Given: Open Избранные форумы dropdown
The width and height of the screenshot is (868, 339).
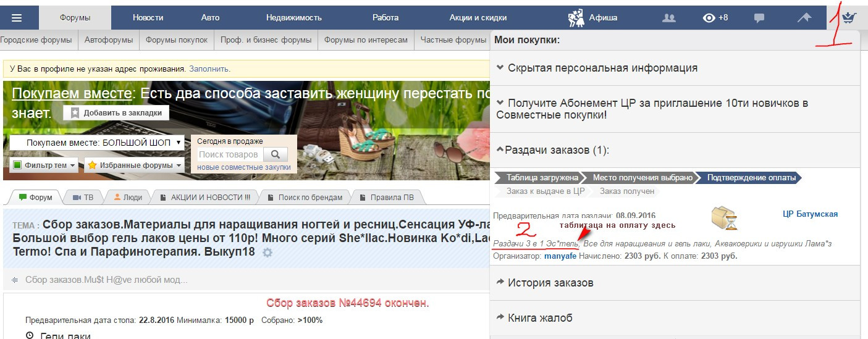Looking at the screenshot, I should click(x=134, y=165).
